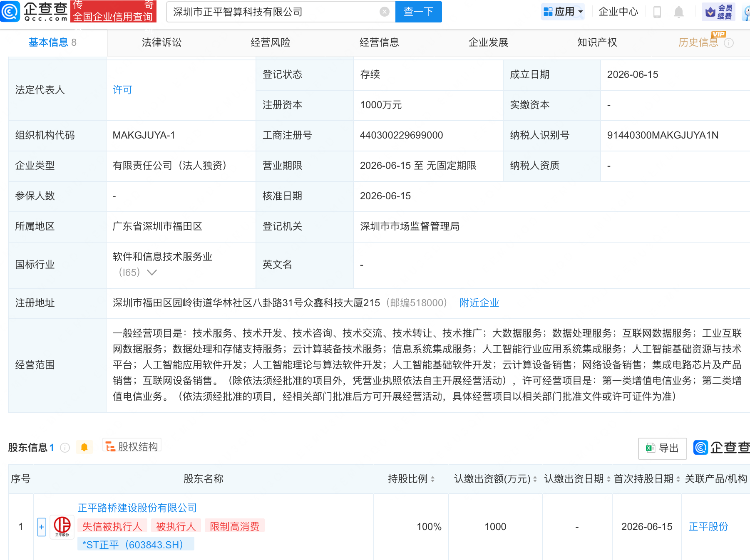750x560 pixels.
Task: Click registered capital value 1000万元
Action: 381,105
